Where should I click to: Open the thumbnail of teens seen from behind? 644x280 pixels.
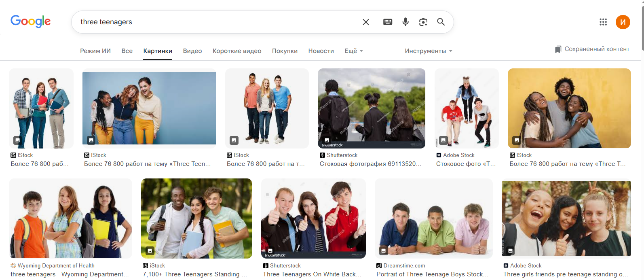372,108
